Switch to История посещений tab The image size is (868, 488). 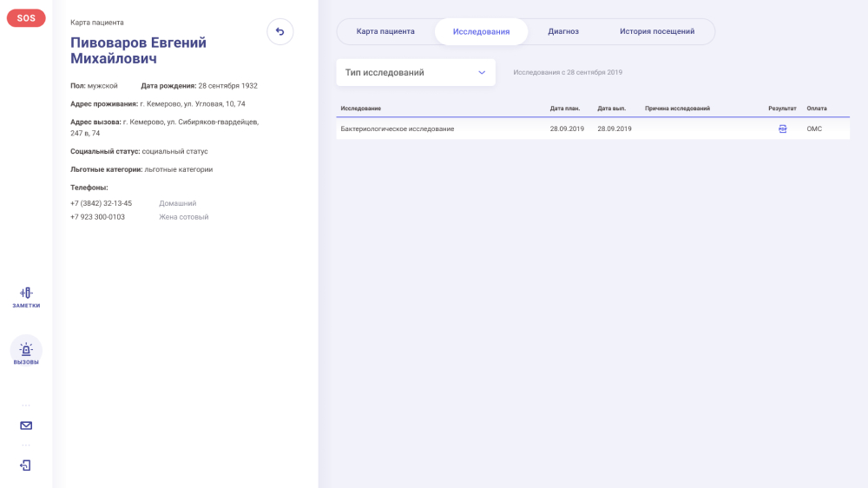coord(657,31)
